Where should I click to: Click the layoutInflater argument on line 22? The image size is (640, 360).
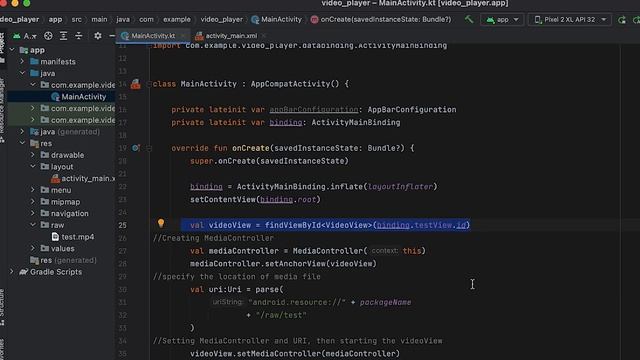(x=400, y=187)
